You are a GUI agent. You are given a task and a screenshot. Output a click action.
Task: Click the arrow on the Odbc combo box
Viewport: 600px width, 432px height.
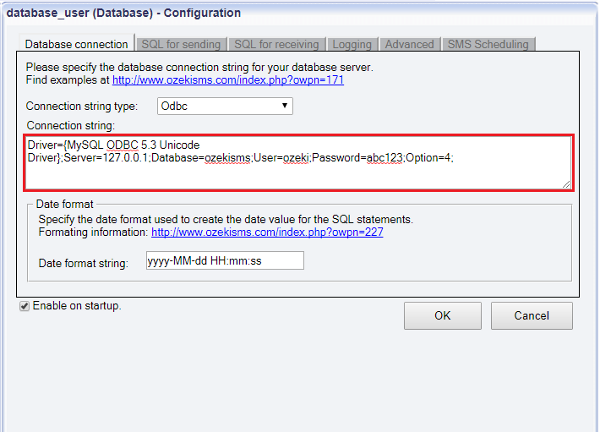pyautogui.click(x=285, y=105)
